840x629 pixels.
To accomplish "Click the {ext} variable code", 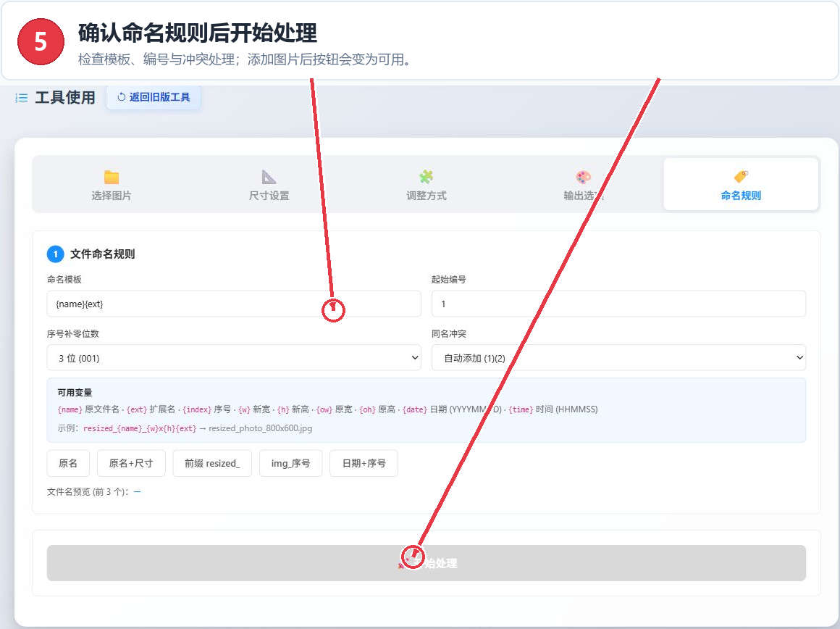I will coord(137,409).
